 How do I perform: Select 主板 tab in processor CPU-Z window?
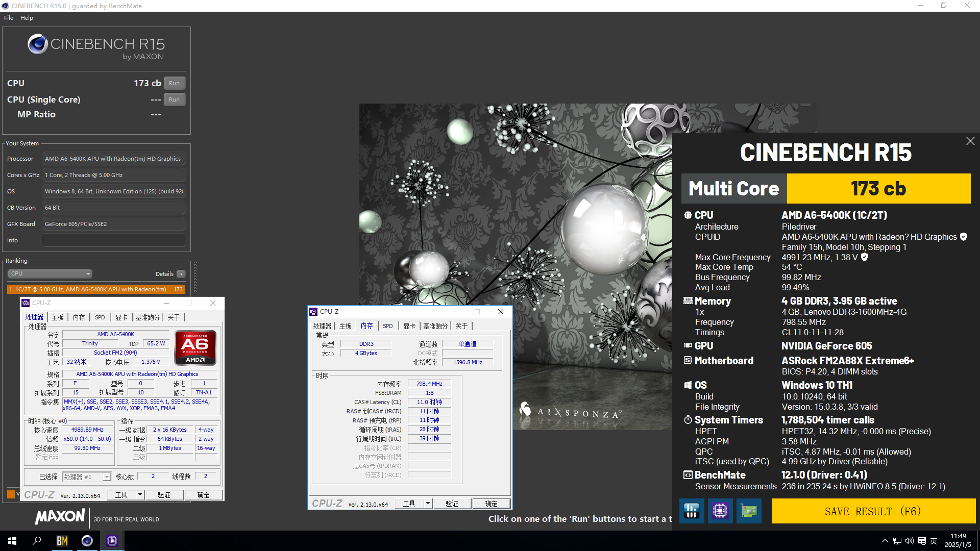(x=58, y=317)
